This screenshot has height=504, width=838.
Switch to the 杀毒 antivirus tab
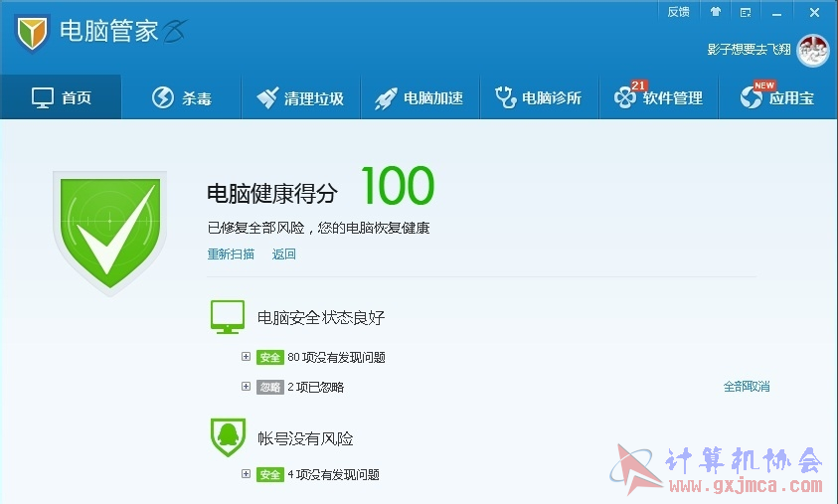coord(181,97)
